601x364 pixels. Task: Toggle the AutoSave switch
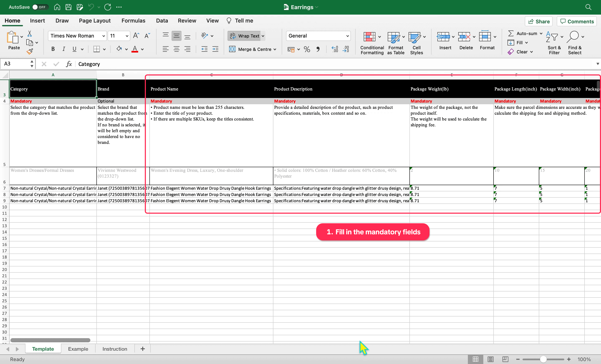(40, 7)
